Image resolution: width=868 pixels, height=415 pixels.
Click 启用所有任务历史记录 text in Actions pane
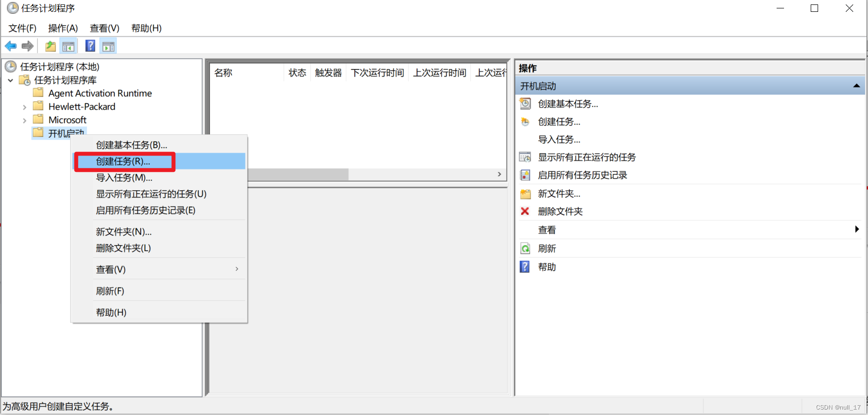pos(582,175)
